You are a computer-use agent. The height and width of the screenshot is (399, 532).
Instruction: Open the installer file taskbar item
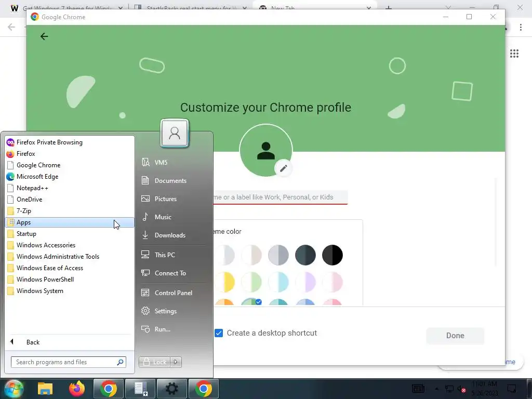pos(140,389)
